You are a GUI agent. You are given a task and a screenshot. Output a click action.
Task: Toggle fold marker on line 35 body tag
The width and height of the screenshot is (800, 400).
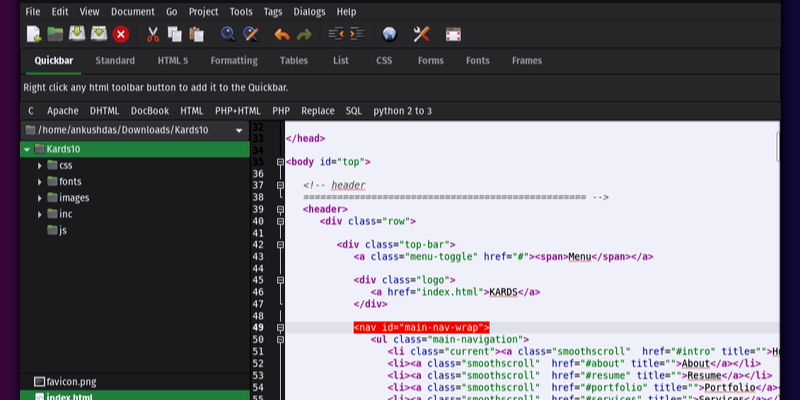pos(280,162)
